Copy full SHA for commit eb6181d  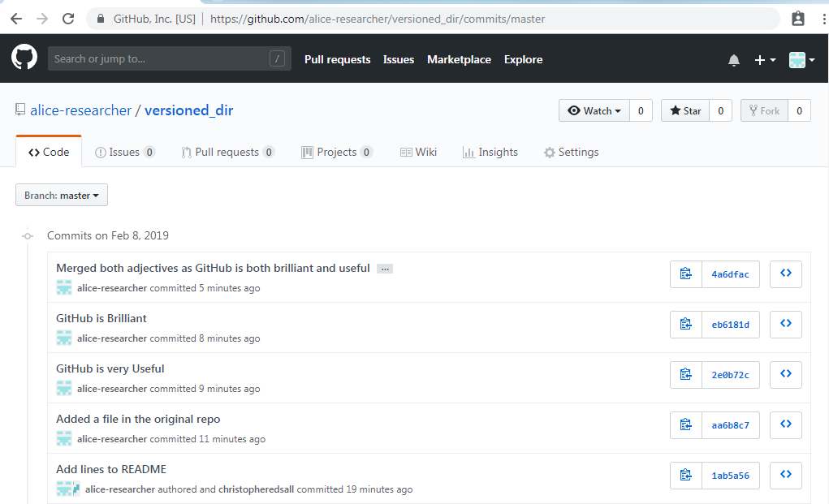[x=686, y=324]
